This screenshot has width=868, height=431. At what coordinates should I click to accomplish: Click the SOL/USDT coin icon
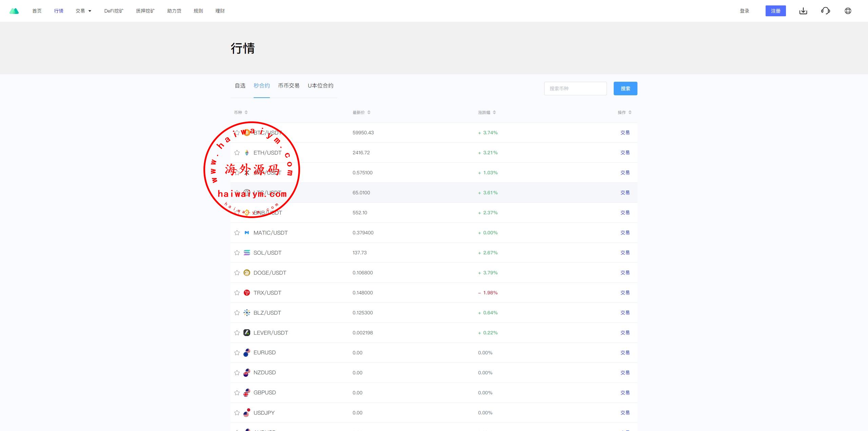point(247,253)
